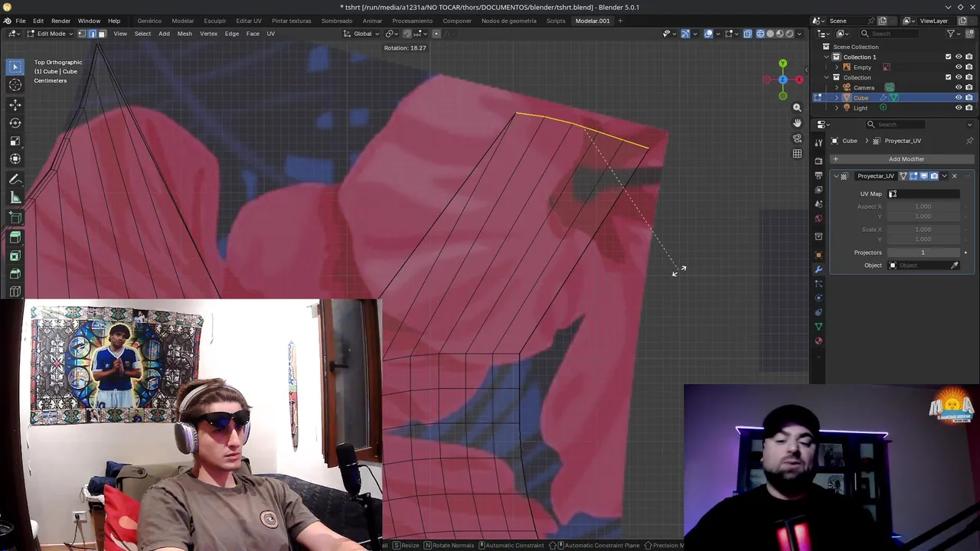Click the Object eyedropper icon
Screen dimensions: 980x551
pyautogui.click(x=955, y=266)
